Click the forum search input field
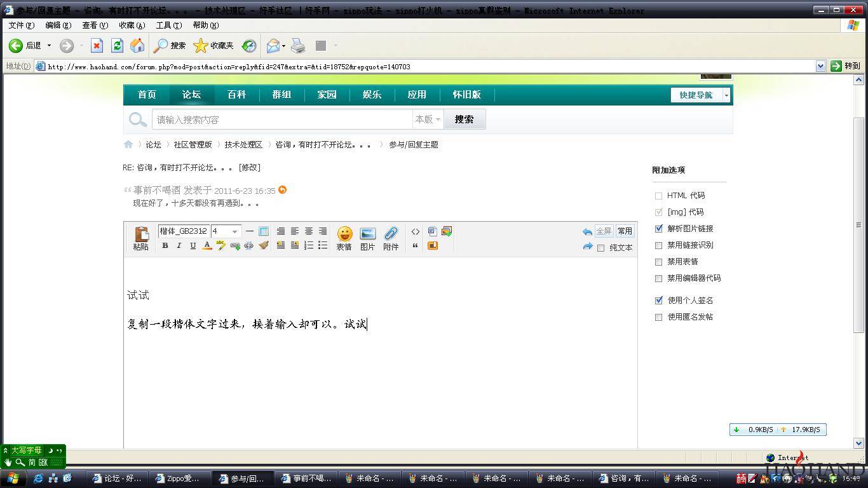The width and height of the screenshot is (868, 488). point(282,119)
